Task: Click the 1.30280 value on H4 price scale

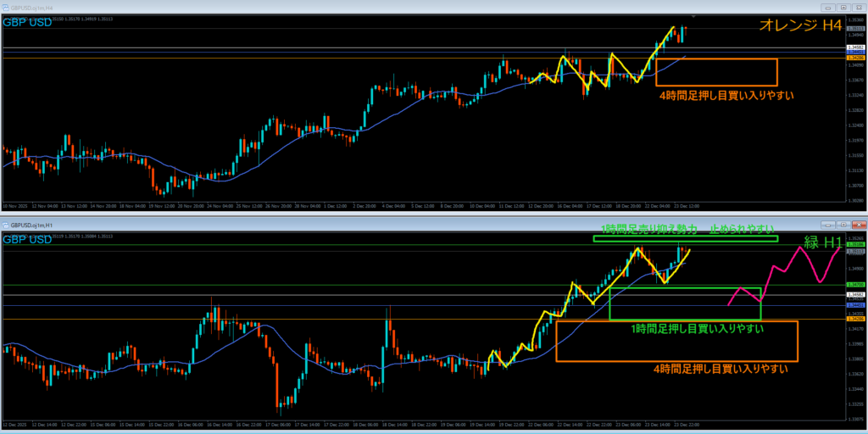Action: (x=855, y=200)
